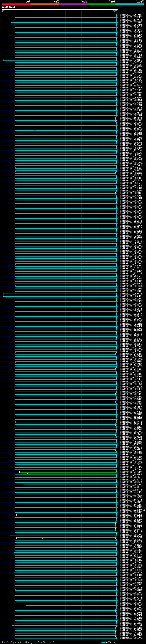Select hit UniRef100_P22738
The height and width of the screenshot is (644, 146).
[x=131, y=65]
